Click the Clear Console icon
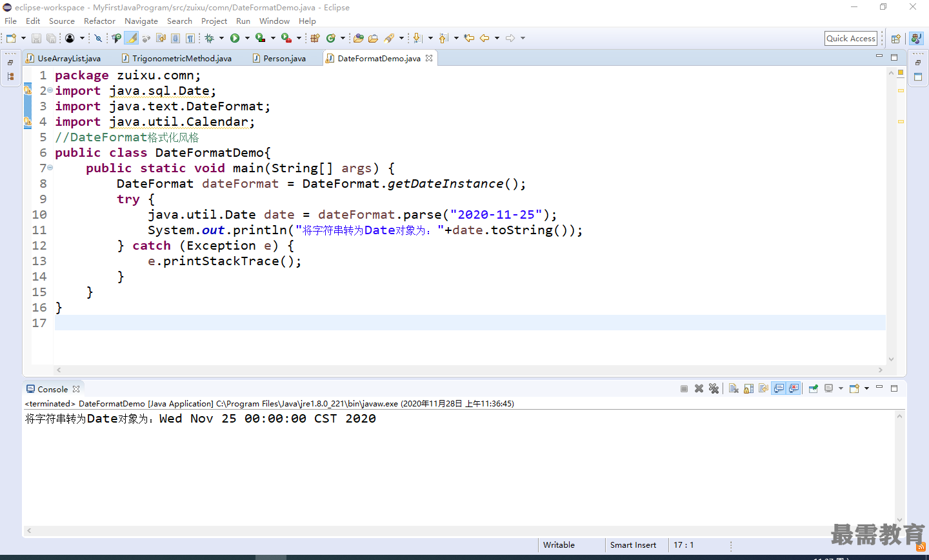 click(x=734, y=388)
